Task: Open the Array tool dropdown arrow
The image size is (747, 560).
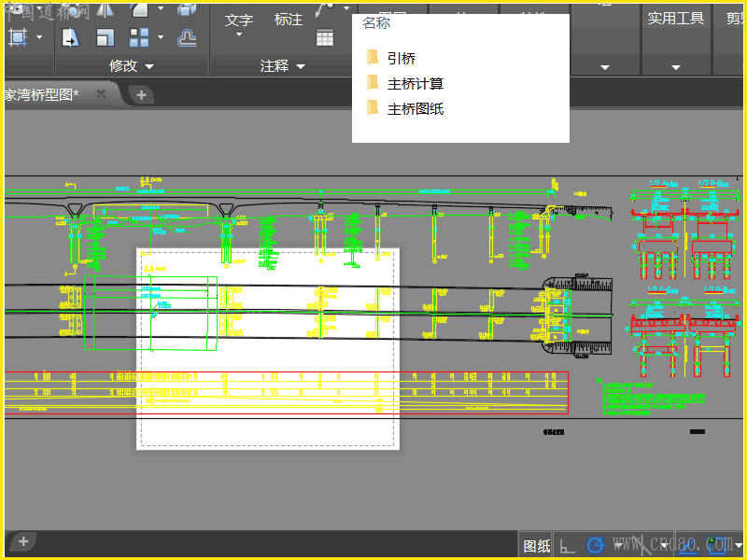Action: click(161, 37)
